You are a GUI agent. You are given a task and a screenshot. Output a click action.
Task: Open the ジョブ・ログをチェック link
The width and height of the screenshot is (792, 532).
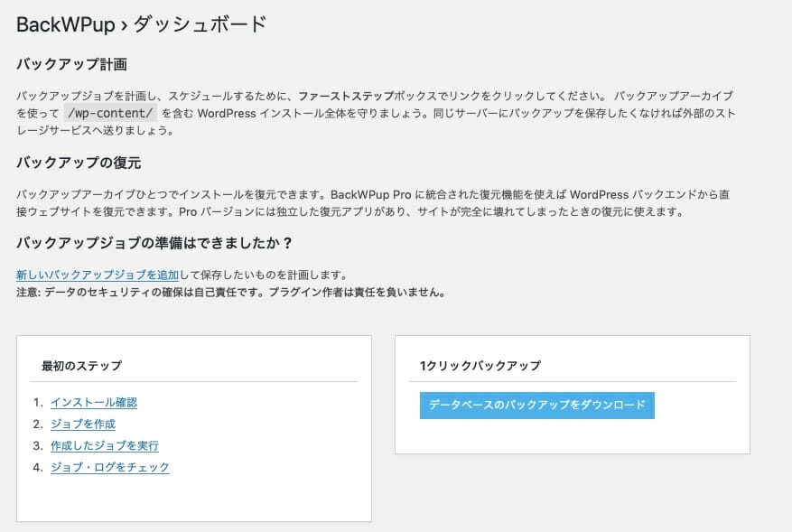(109, 467)
